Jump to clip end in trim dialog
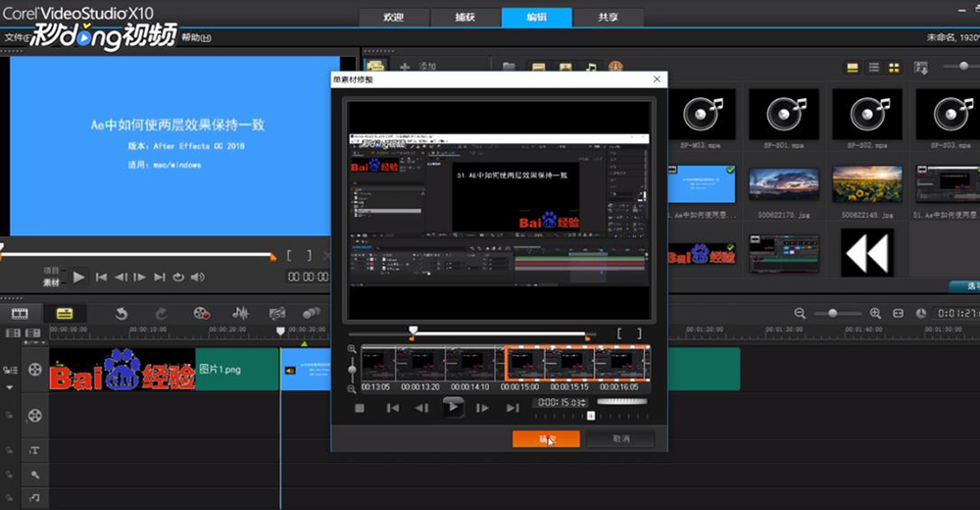Image resolution: width=980 pixels, height=510 pixels. point(513,408)
